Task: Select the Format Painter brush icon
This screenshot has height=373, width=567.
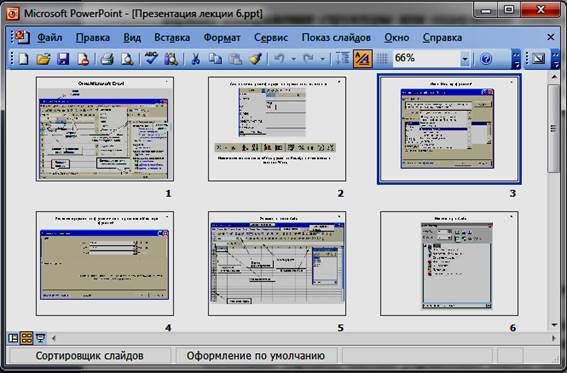Action: tap(256, 59)
